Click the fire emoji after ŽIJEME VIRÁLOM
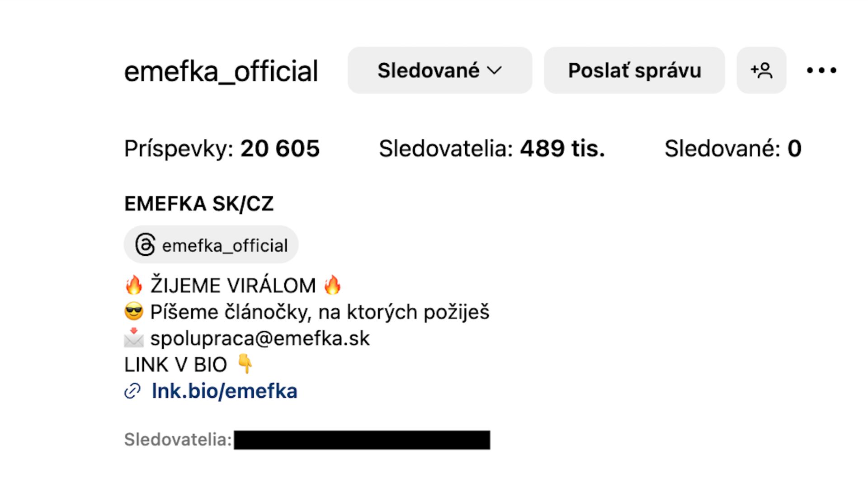Screen dimensions: 868x488 point(332,286)
